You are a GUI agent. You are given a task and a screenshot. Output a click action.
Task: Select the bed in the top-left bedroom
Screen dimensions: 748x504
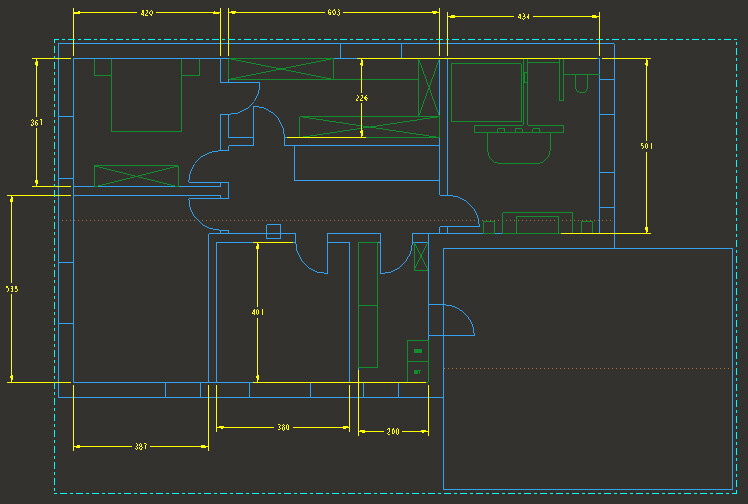click(146, 95)
